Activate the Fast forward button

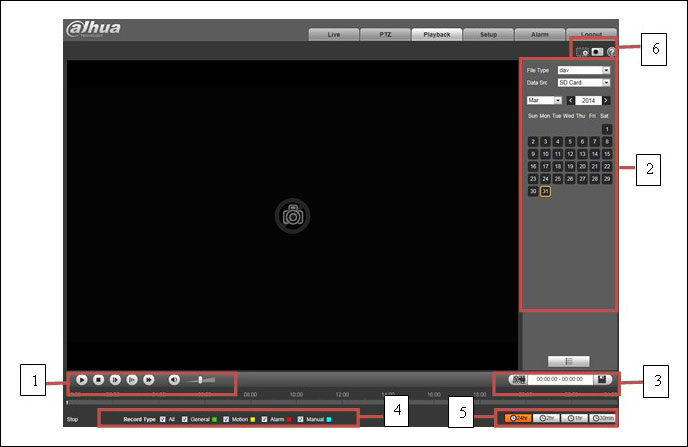(149, 380)
